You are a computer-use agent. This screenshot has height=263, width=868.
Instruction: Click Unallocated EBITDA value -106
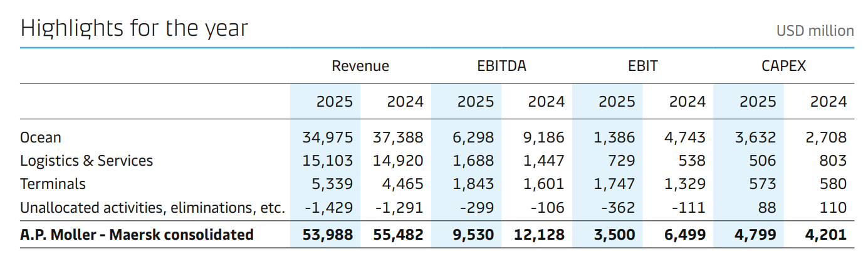pos(547,208)
